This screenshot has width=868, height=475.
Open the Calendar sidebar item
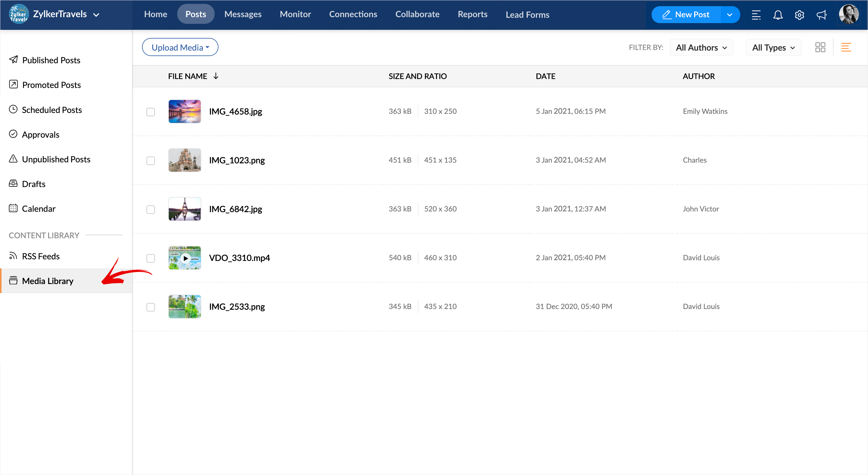tap(38, 209)
